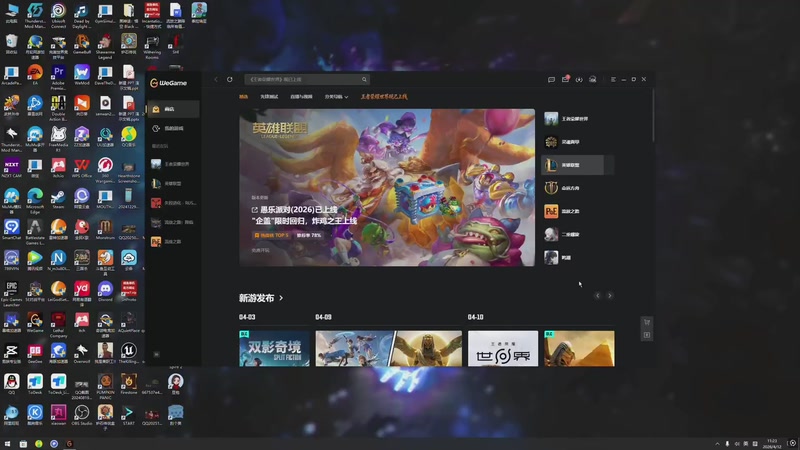Select the Overwolf desktop icon
Viewport: 800px width, 450px height.
point(82,354)
